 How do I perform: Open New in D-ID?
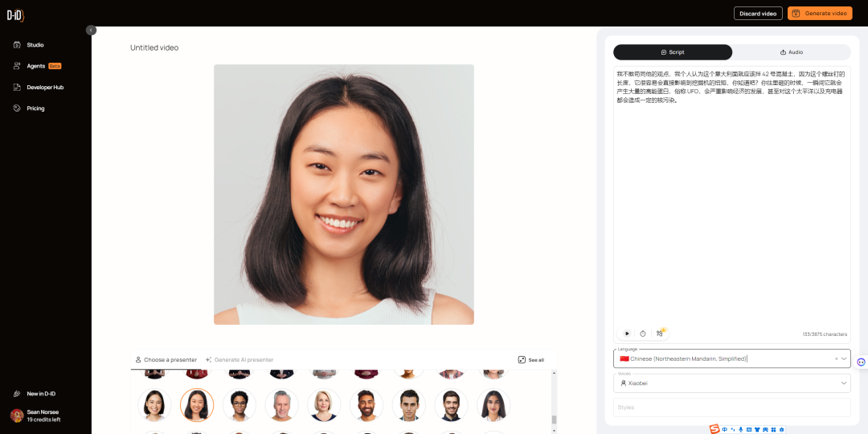click(41, 394)
